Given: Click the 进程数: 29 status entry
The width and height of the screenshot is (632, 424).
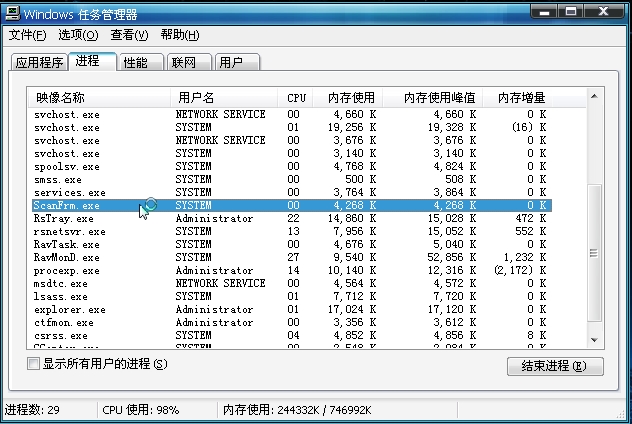Looking at the screenshot, I should point(32,410).
